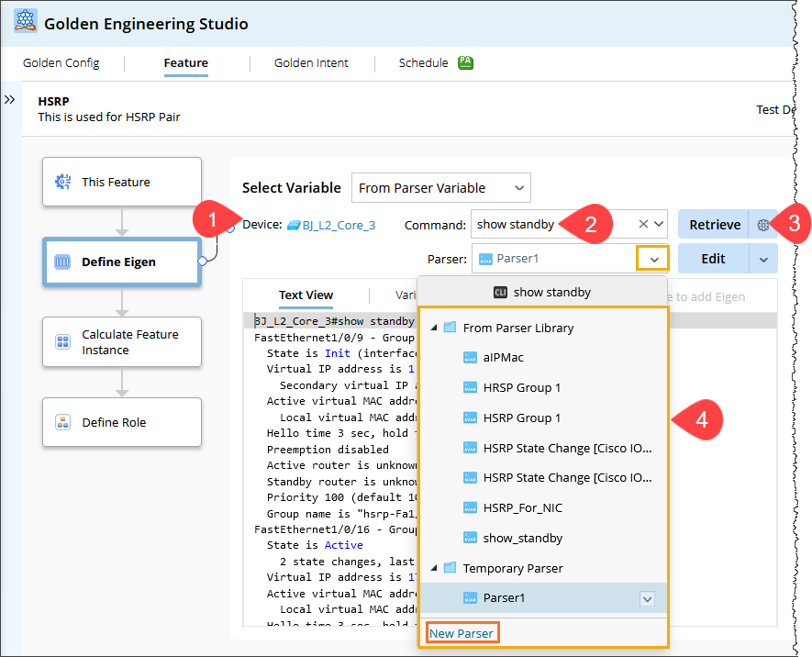812x657 pixels.
Task: Collapse the From Parser Library folder
Action: point(434,328)
